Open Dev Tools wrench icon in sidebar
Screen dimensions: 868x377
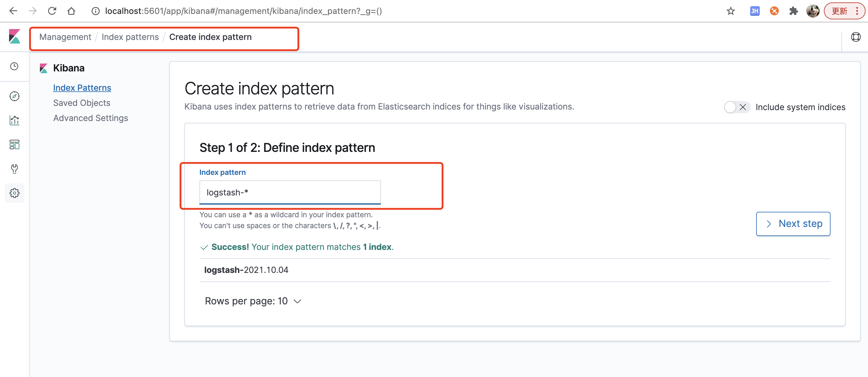point(14,169)
